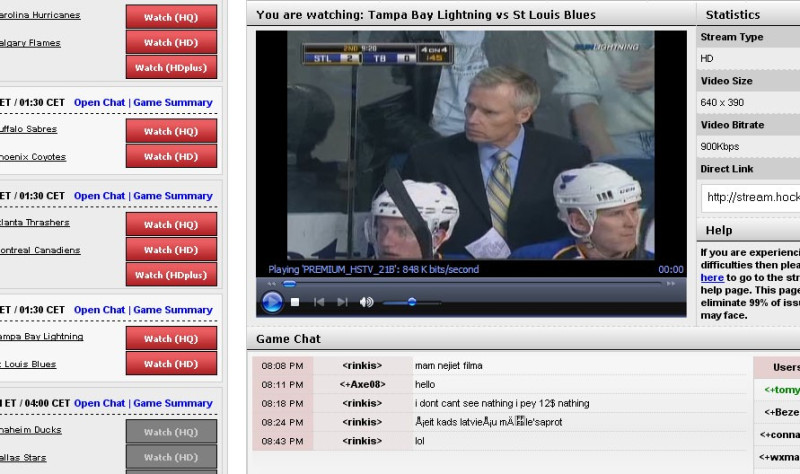
Task: Skip to previous track in player
Action: 319,302
